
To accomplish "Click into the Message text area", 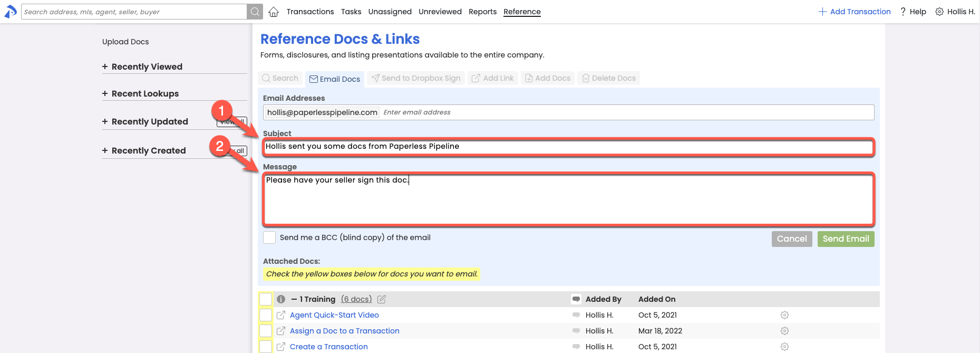I will pyautogui.click(x=568, y=199).
